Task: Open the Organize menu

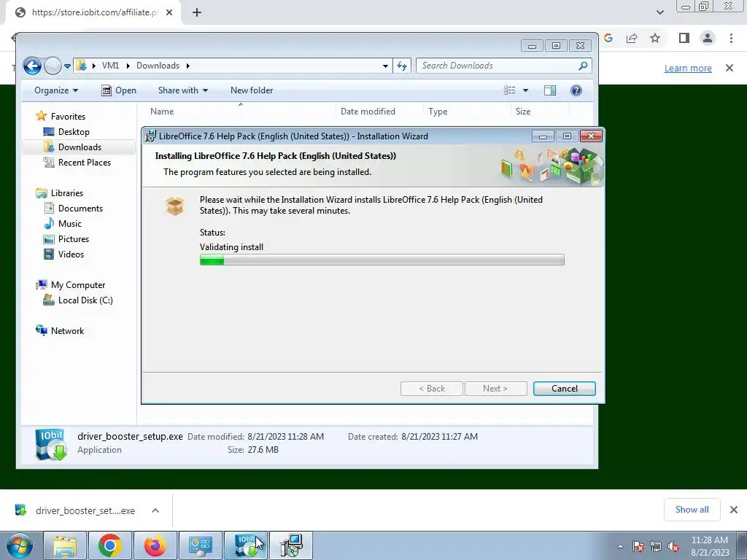Action: coord(56,90)
